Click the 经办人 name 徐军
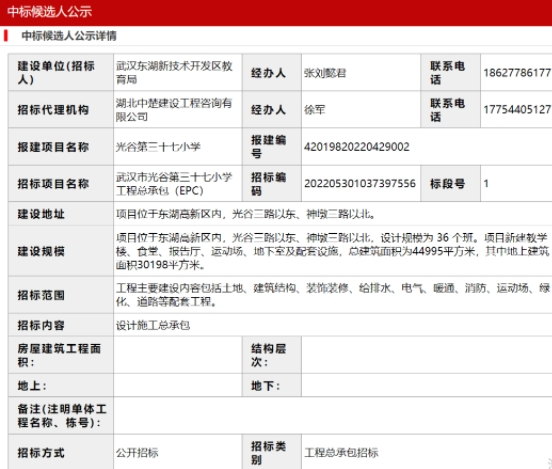 coord(314,110)
